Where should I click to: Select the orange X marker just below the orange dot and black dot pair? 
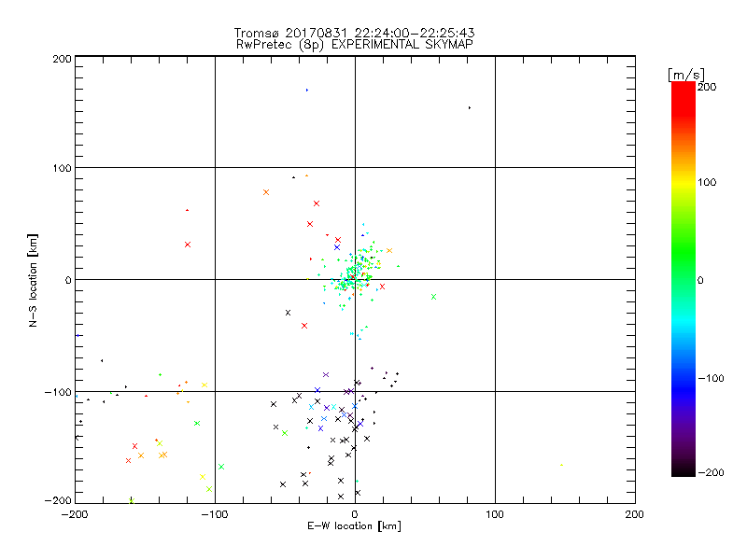pyautogui.click(x=266, y=192)
